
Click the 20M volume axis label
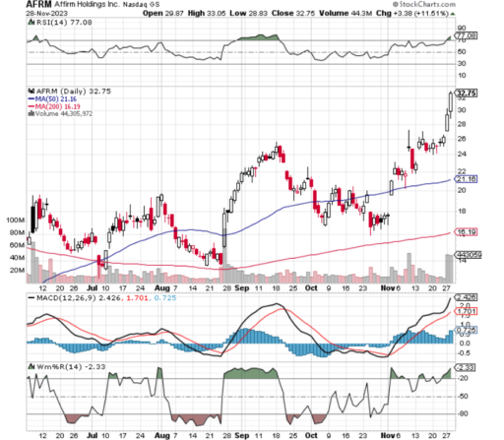pos(17,270)
